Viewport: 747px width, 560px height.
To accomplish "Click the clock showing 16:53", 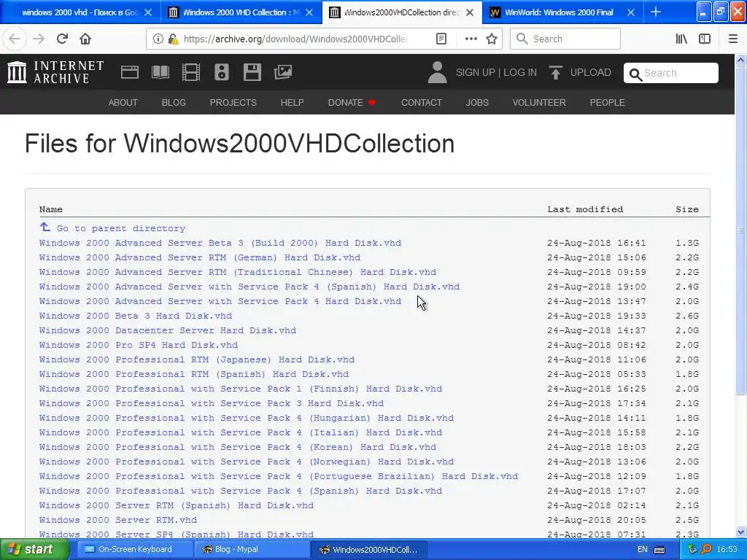I will [x=727, y=549].
